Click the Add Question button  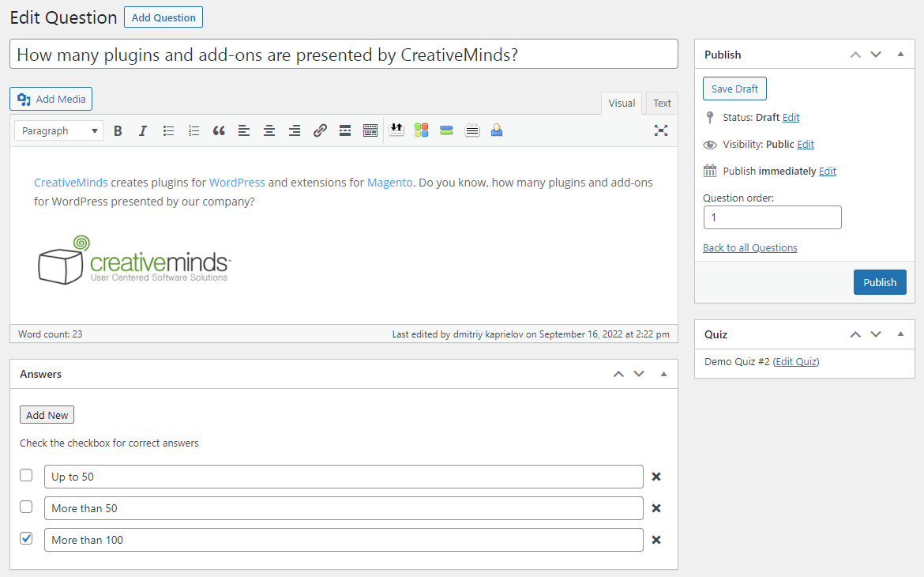163,17
